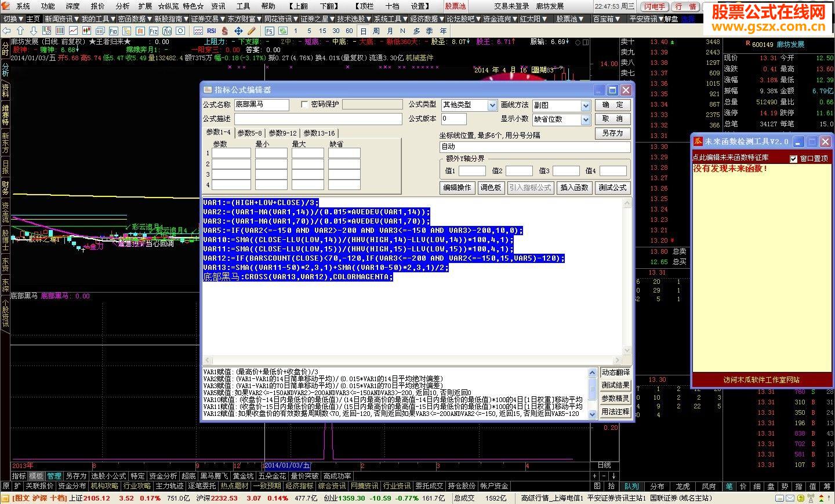Click the 插入函数 insert function button
This screenshot has width=835, height=504.
(x=574, y=188)
